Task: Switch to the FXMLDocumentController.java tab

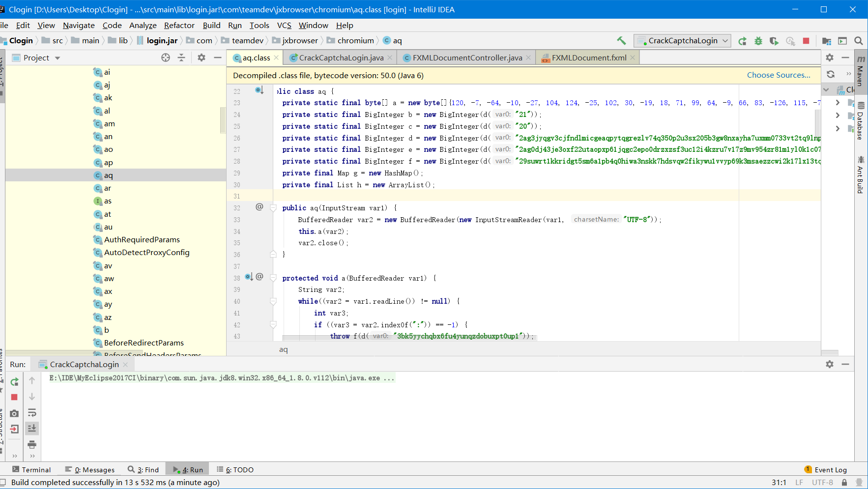Action: (x=467, y=58)
